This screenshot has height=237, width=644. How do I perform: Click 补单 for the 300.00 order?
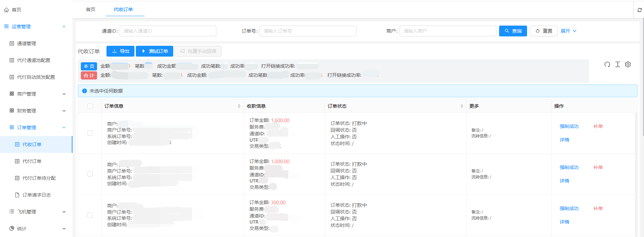[598, 208]
